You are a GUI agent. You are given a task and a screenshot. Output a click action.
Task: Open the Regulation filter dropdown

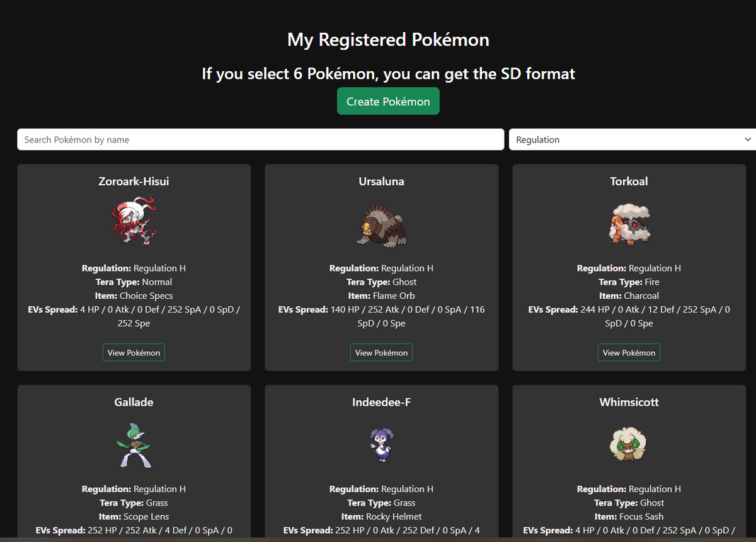[633, 139]
